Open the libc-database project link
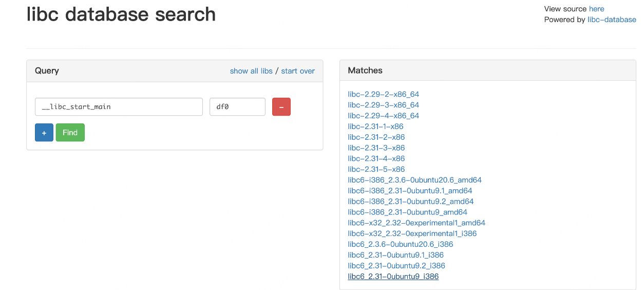Image resolution: width=644 pixels, height=290 pixels. [x=612, y=20]
